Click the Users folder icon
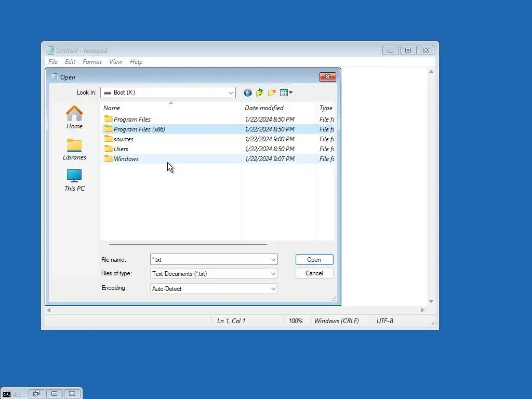Image resolution: width=532 pixels, height=399 pixels. 108,149
